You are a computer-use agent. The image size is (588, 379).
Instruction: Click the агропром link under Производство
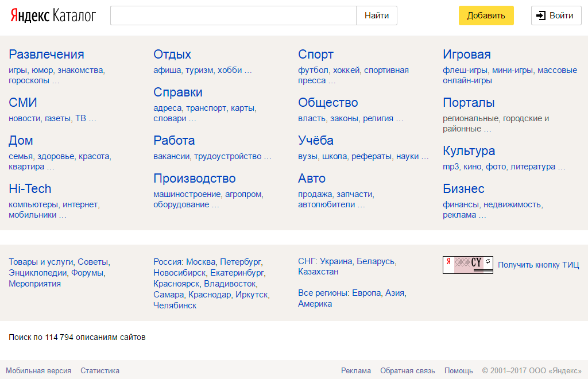(243, 194)
